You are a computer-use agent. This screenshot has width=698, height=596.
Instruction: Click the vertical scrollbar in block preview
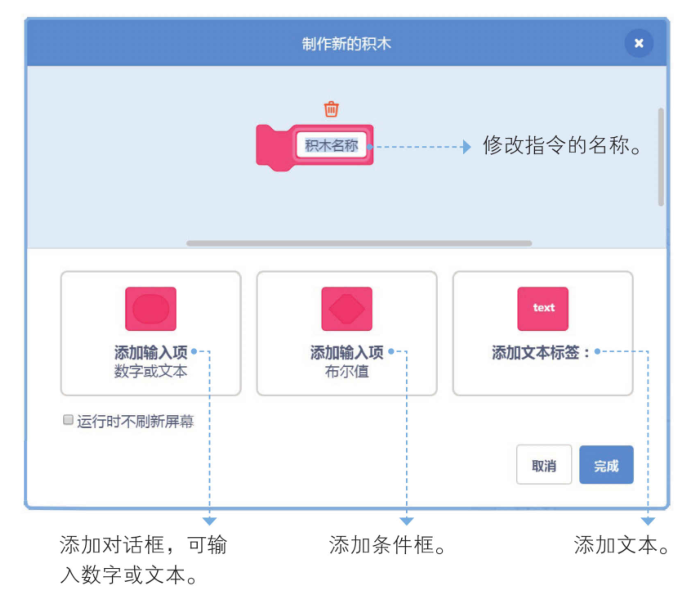click(660, 155)
